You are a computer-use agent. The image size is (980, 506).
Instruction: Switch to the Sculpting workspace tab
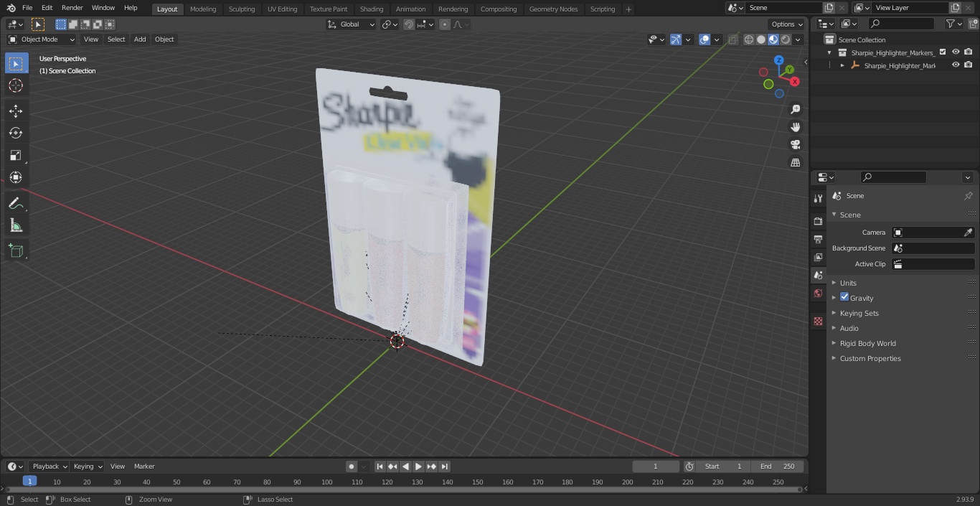[x=242, y=9]
